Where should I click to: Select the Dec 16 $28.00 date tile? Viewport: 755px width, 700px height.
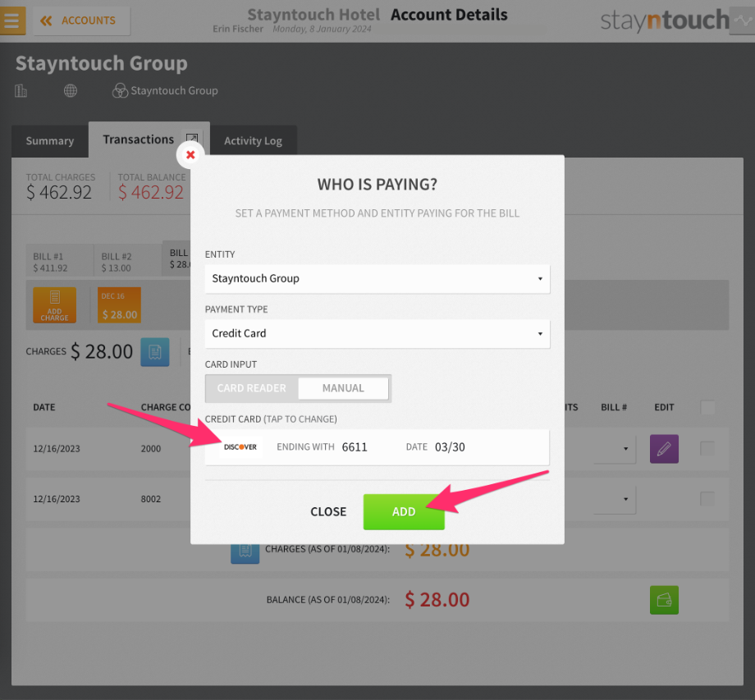click(x=120, y=304)
